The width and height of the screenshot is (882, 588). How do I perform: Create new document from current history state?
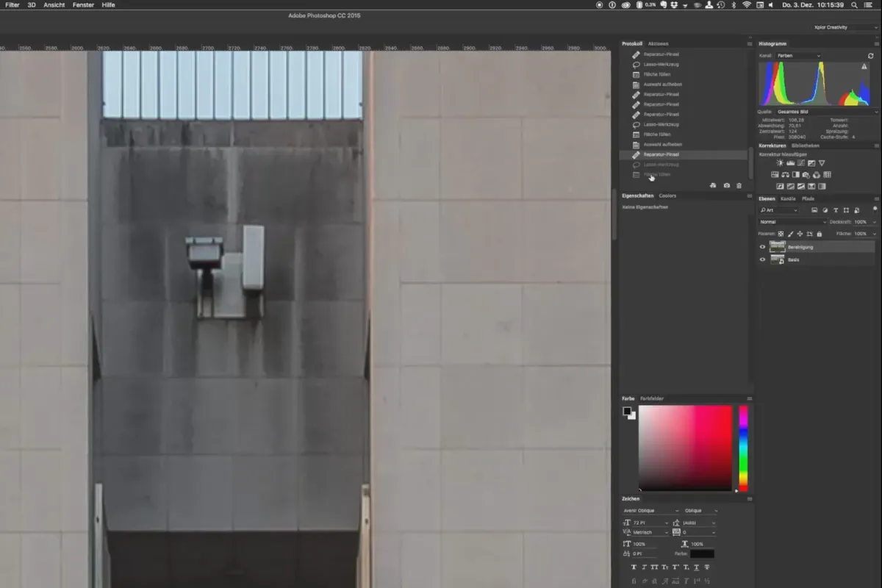[x=713, y=186]
